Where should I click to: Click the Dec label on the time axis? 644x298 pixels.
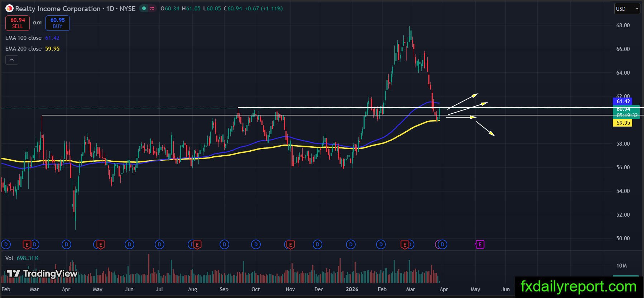tap(319, 289)
